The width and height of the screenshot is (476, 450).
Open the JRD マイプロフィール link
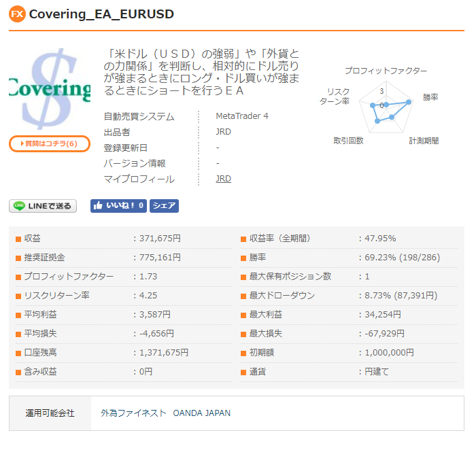[224, 179]
